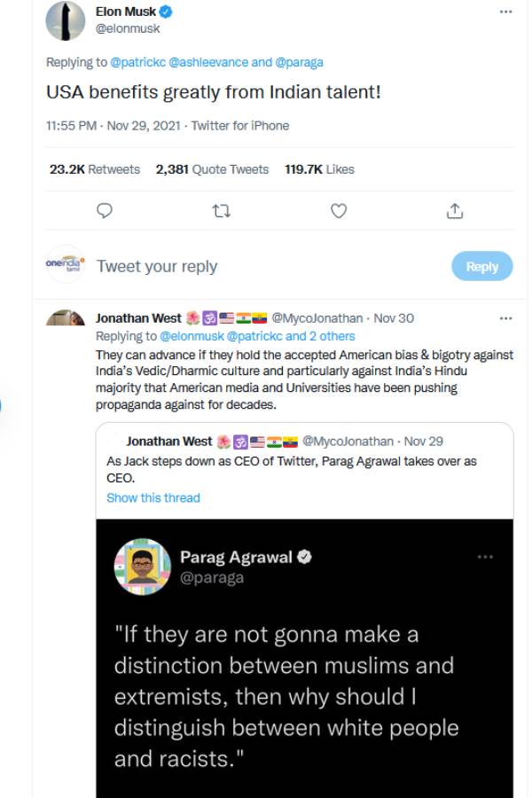Open the tweet timestamp Nov 29, 2021
The height and width of the screenshot is (798, 532).
pyautogui.click(x=137, y=126)
